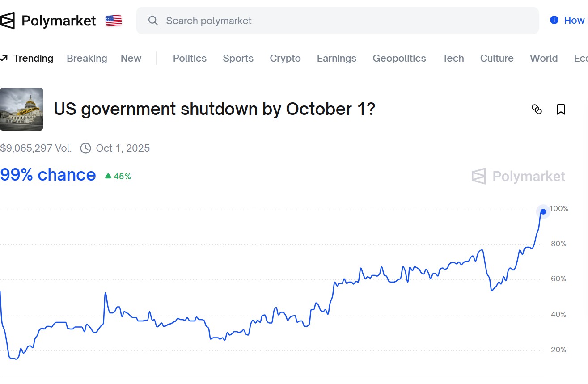Click the search magnifier icon

[x=153, y=21]
